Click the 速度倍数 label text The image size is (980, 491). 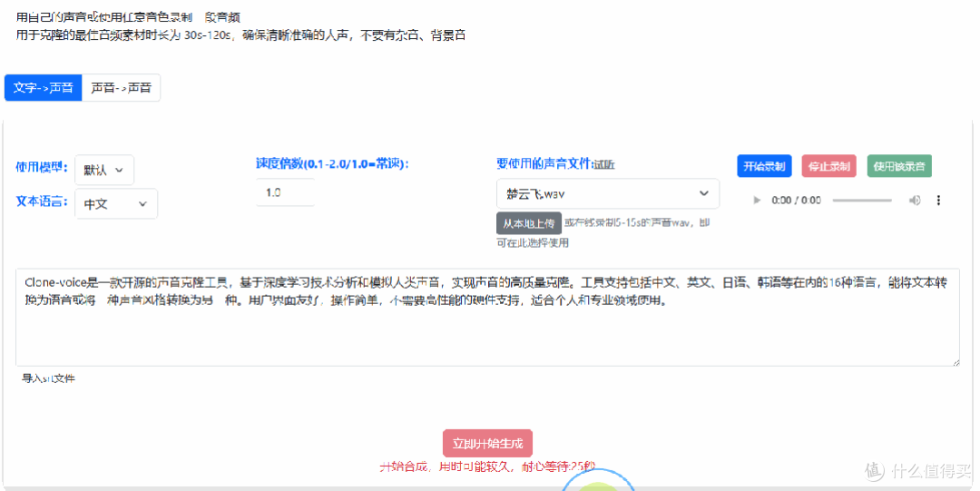[332, 164]
